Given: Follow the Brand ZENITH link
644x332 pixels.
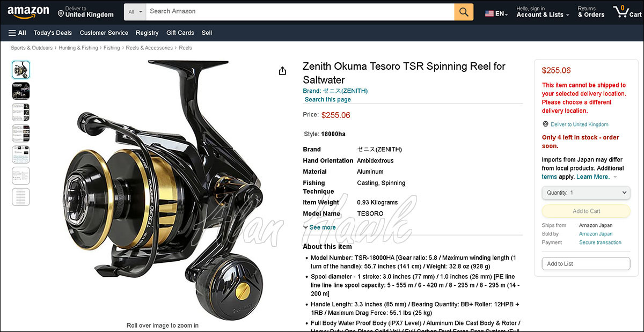Looking at the screenshot, I should [x=335, y=91].
